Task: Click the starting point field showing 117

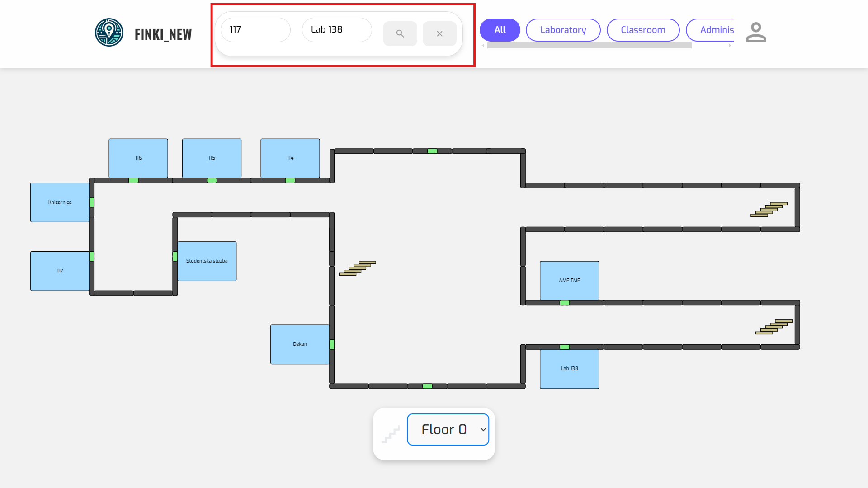Action: (255, 30)
